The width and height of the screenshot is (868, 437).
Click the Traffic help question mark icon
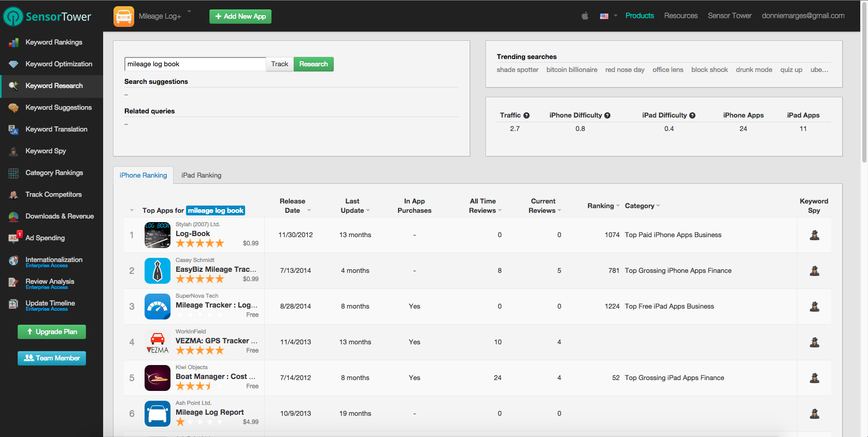527,115
